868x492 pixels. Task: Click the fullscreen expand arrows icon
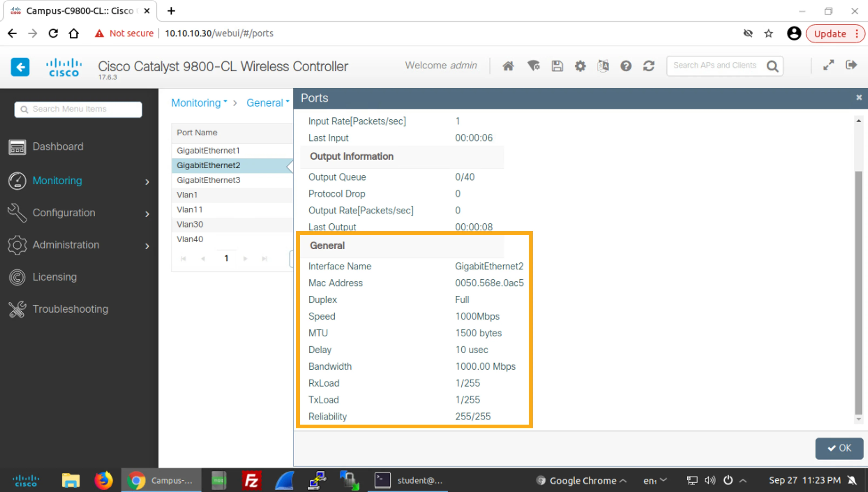[828, 65]
